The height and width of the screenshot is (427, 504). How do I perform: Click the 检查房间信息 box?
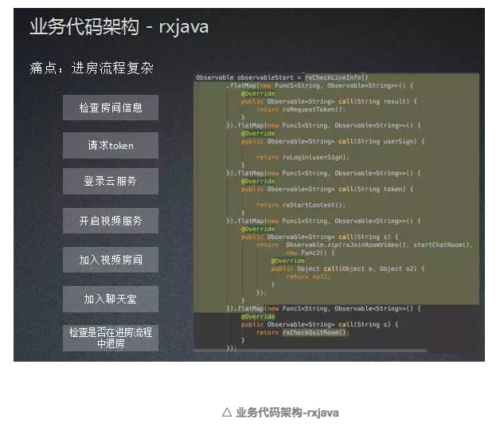[x=111, y=108]
